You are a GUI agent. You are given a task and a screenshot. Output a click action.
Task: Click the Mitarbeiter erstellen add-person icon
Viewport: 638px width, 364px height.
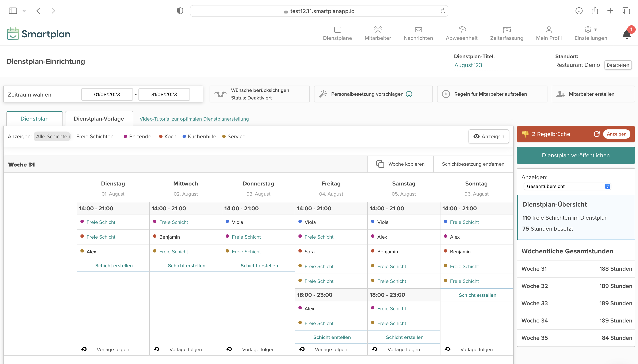click(x=560, y=94)
